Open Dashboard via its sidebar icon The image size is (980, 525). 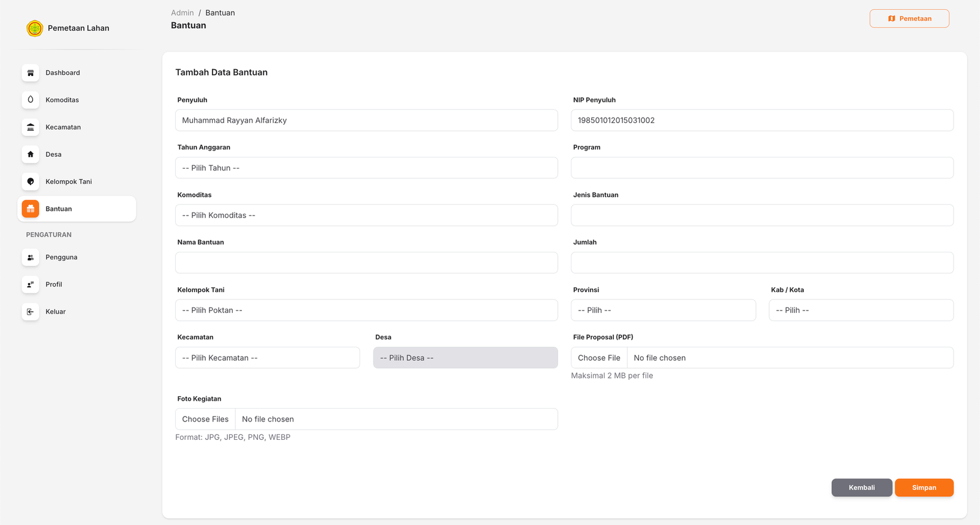click(31, 73)
